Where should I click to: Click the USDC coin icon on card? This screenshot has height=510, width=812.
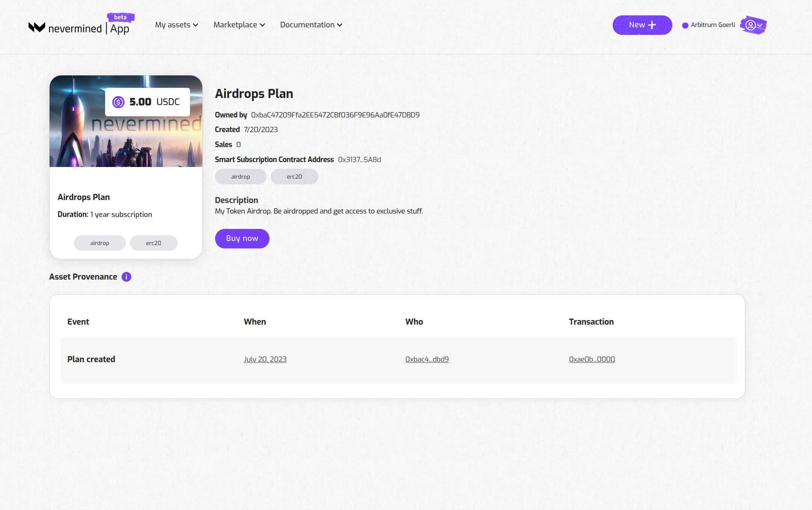(x=118, y=102)
